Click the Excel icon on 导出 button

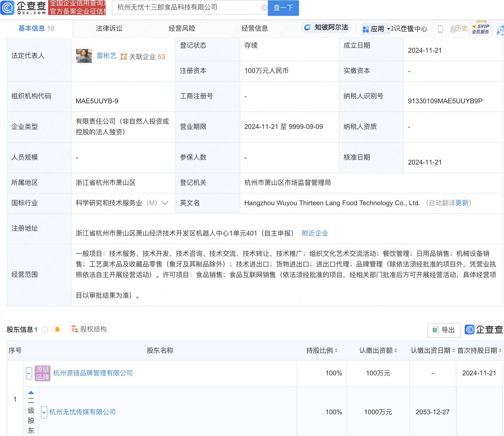(x=436, y=330)
